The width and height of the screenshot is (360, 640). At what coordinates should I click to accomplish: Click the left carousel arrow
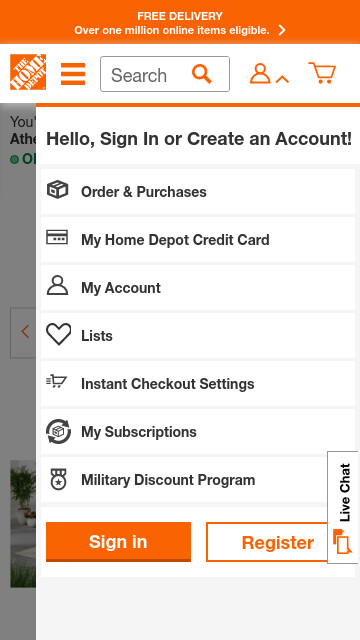click(23, 333)
